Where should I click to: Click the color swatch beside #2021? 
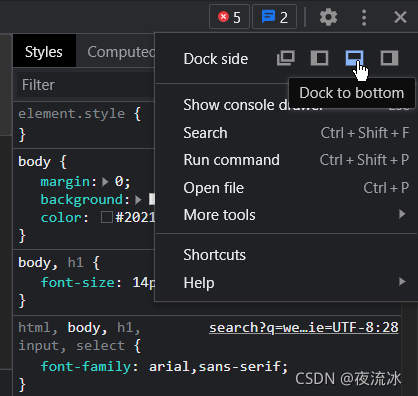107,218
